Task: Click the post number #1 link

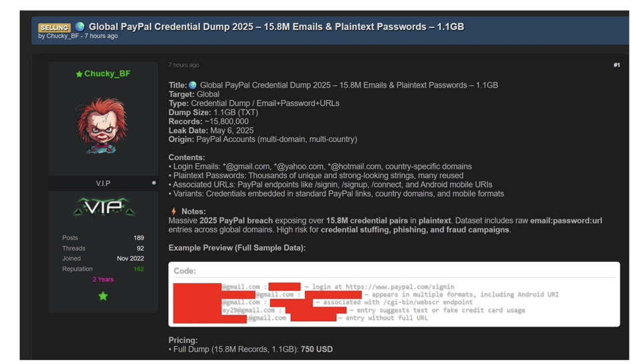Action: 616,65
